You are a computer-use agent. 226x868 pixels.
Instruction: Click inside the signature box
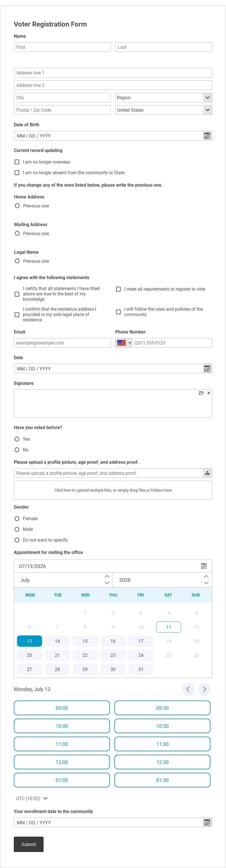(113, 403)
